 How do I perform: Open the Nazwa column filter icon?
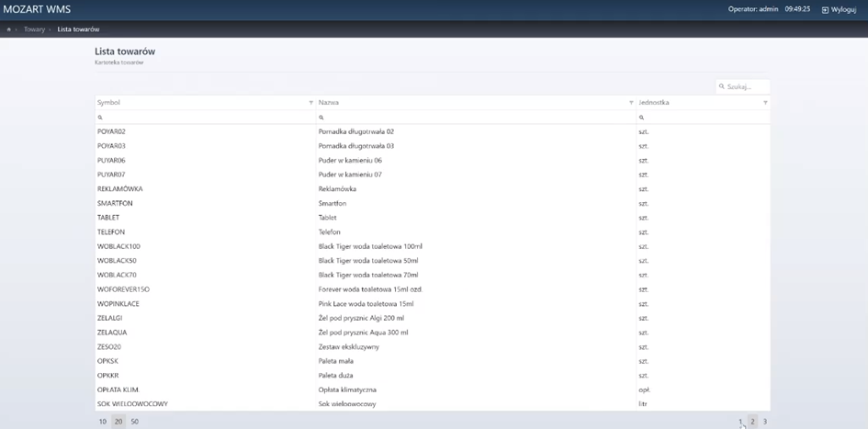pyautogui.click(x=631, y=103)
